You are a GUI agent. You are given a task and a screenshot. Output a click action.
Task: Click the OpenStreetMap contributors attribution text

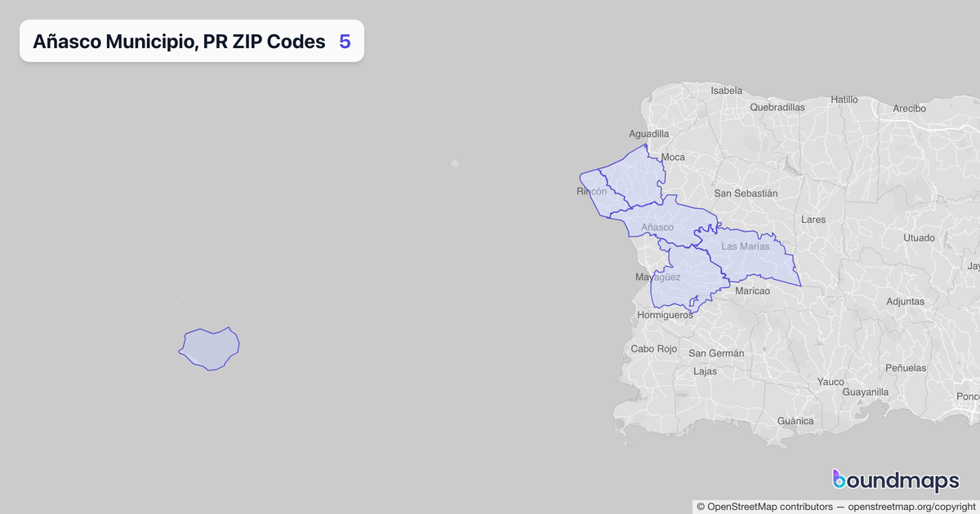pyautogui.click(x=764, y=507)
